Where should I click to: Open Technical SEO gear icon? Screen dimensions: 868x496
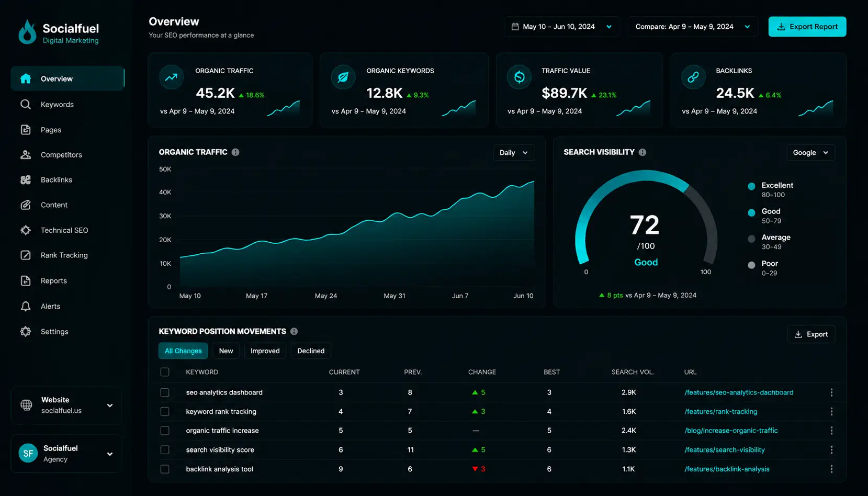point(25,230)
